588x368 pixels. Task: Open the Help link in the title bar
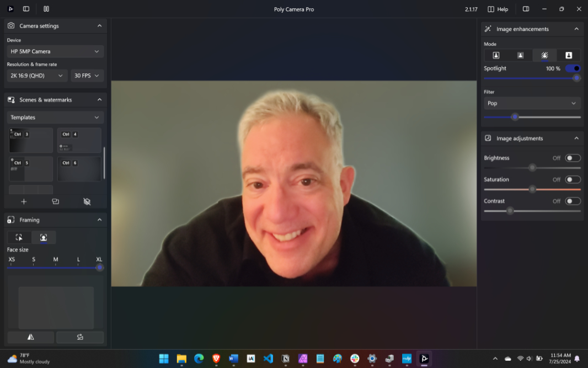(x=498, y=9)
